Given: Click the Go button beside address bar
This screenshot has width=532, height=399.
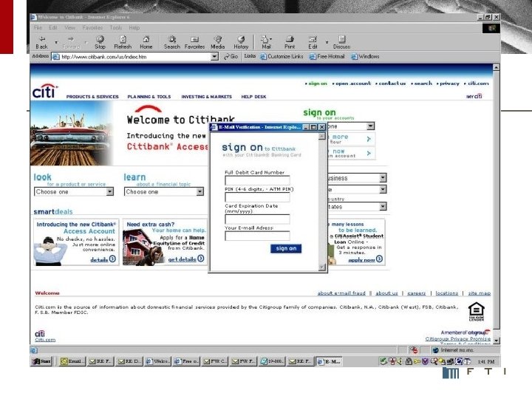Looking at the screenshot, I should [231, 57].
